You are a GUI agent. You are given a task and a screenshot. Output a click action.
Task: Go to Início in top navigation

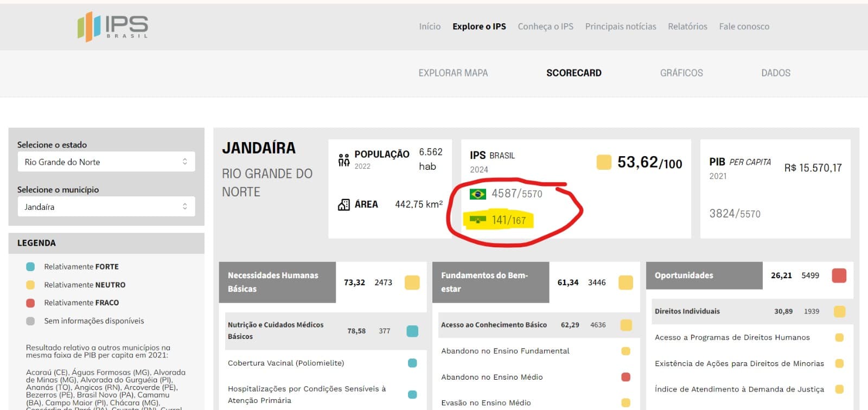pos(430,26)
